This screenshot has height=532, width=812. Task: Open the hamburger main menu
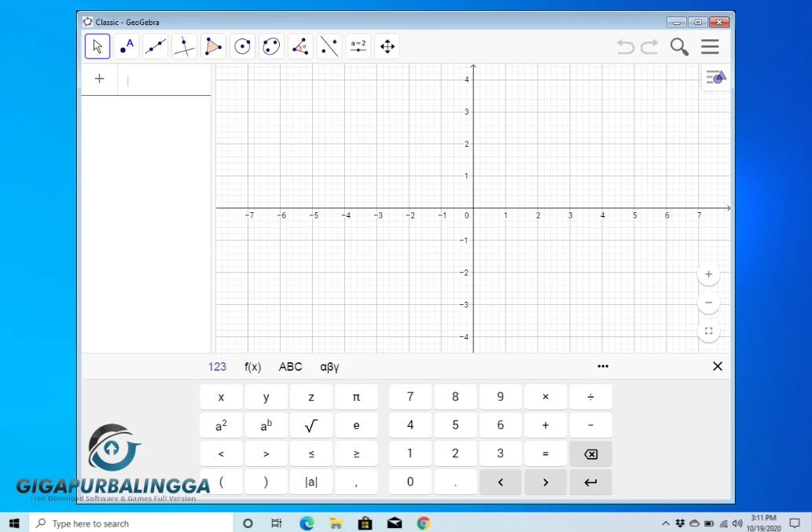710,46
